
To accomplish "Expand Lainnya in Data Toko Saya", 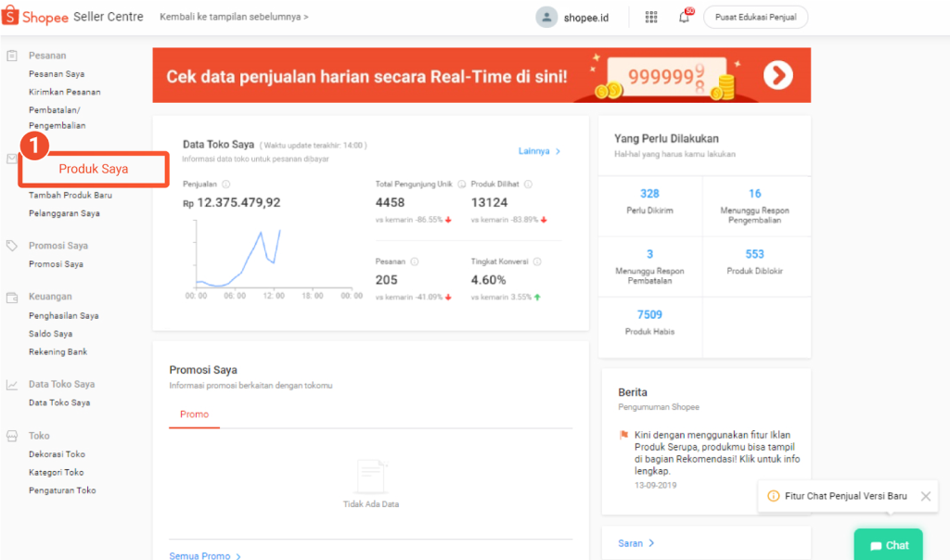I will coord(539,151).
